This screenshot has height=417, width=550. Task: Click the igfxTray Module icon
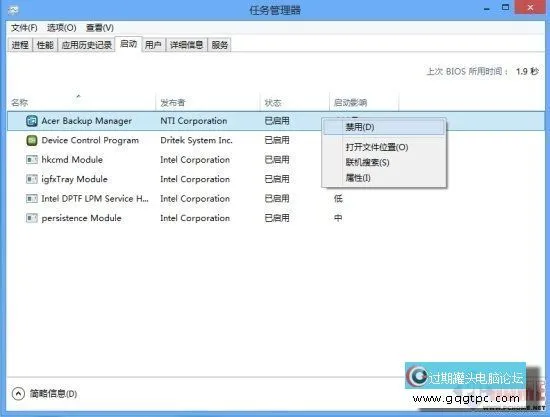[32, 179]
